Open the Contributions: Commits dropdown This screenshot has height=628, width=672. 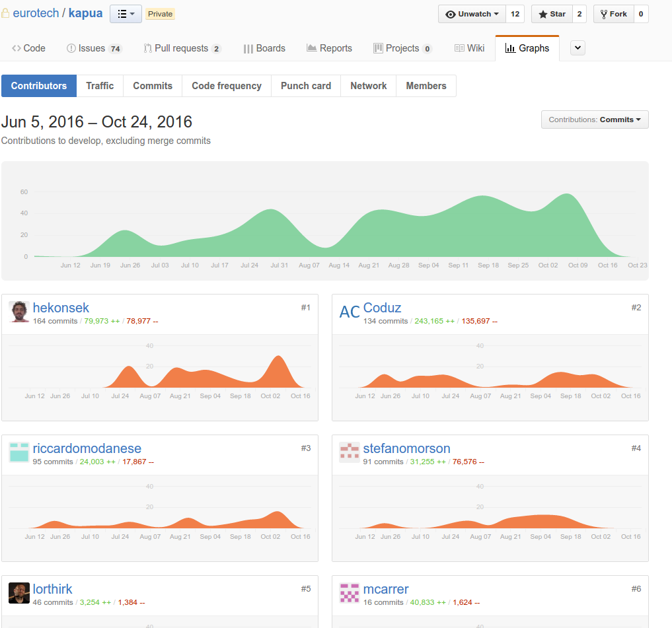pyautogui.click(x=595, y=120)
